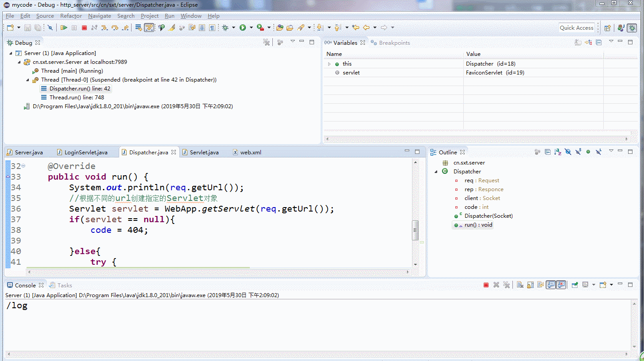644x361 pixels.
Task: Open the Refactor menu
Action: 71,16
